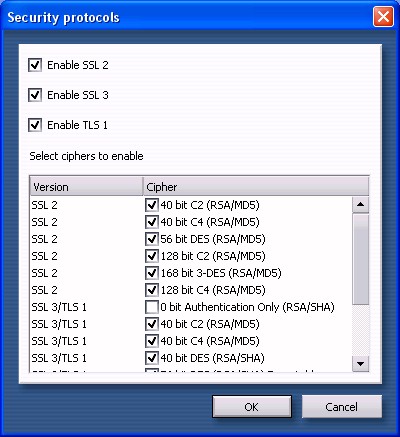Confirm settings with the OK button
Viewport: 400px width, 437px height.
[x=252, y=407]
